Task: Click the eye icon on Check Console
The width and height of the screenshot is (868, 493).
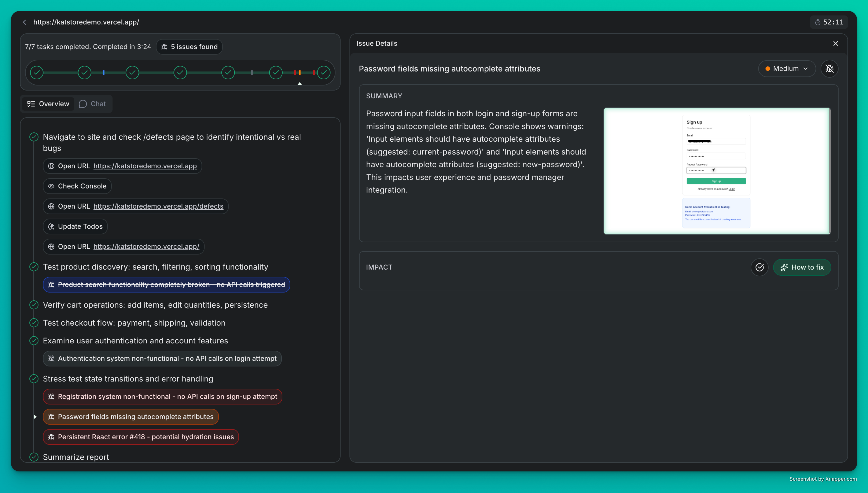Action: point(51,186)
